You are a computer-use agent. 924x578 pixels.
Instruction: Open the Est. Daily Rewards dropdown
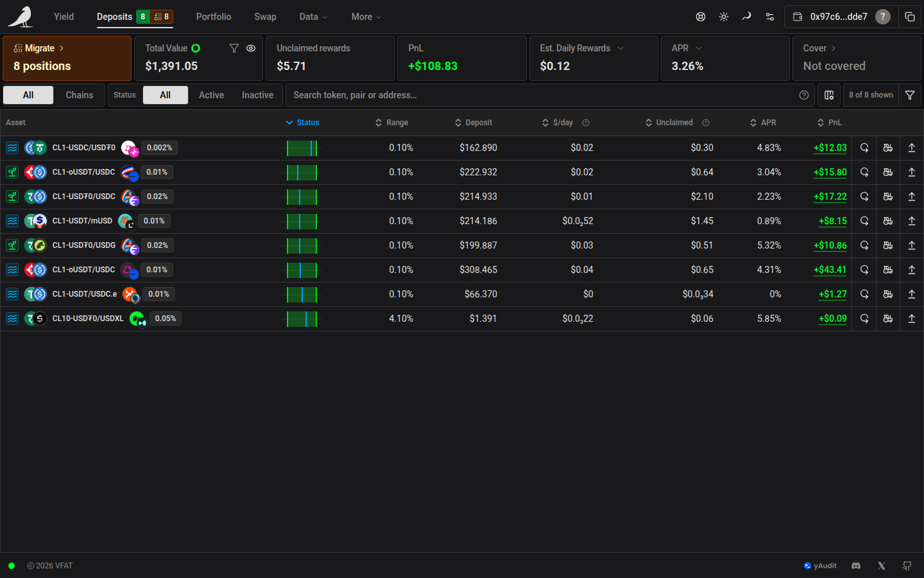tap(620, 48)
